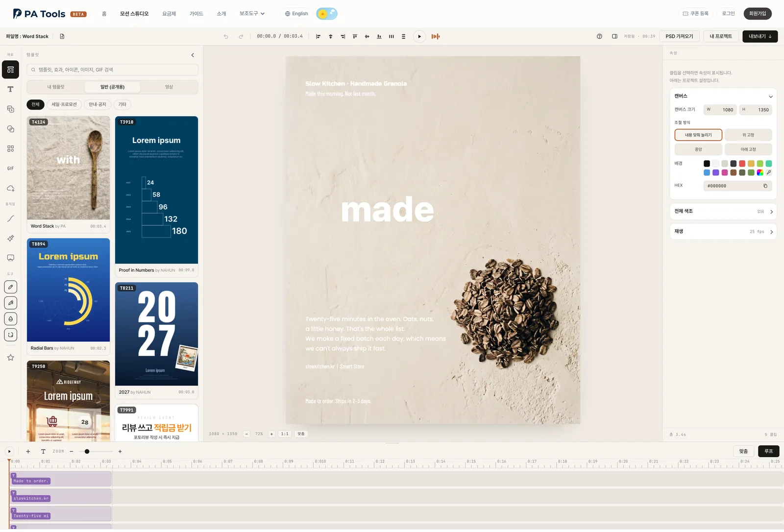Select the droplet tool in the sidebar
This screenshot has width=784, height=532.
coord(10,319)
